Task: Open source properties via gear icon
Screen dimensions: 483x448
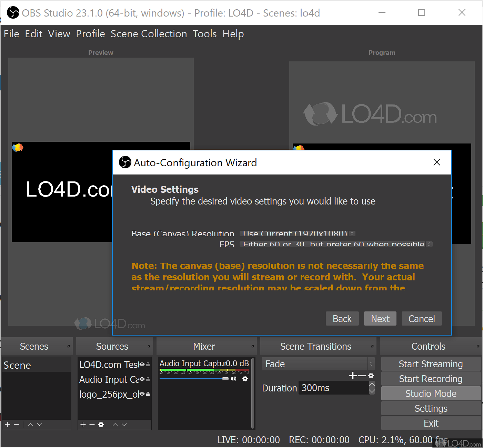Action: (x=101, y=425)
